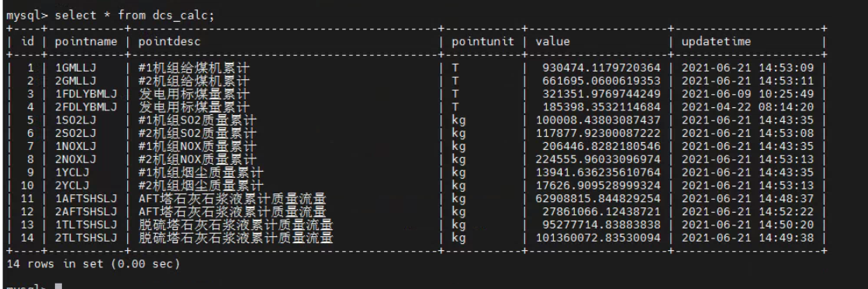Click value '661695.0600619353'

(601, 82)
